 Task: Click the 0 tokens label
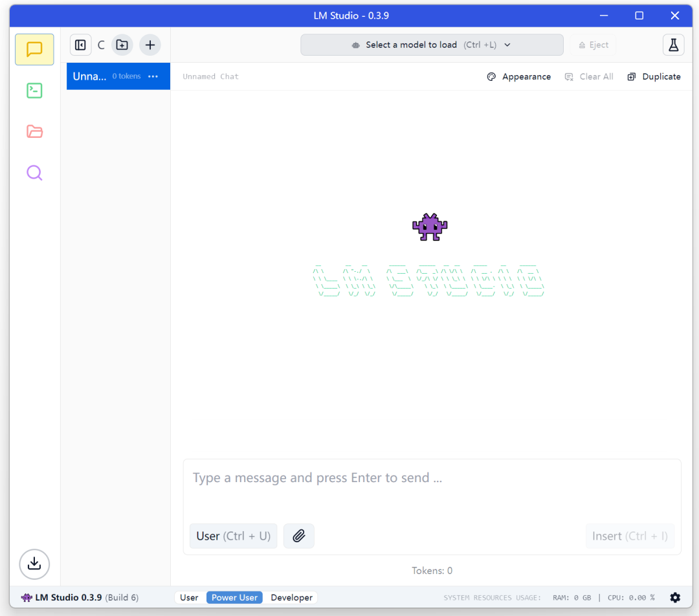(127, 76)
